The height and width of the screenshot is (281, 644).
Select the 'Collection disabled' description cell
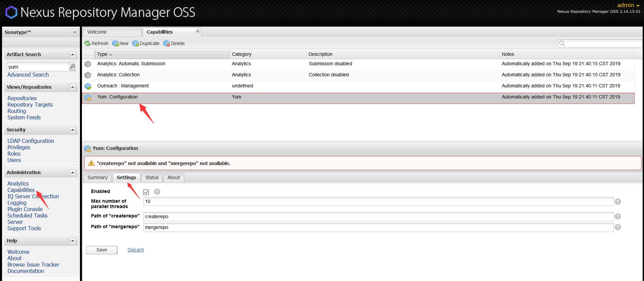point(329,75)
